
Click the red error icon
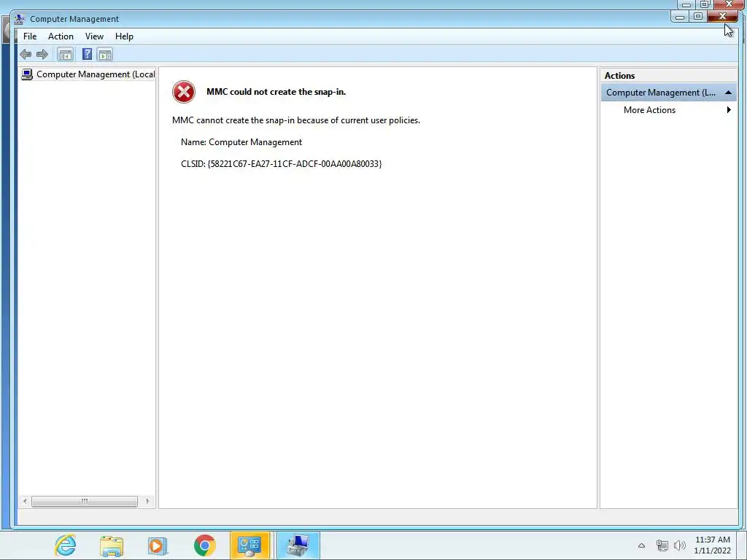(x=184, y=92)
